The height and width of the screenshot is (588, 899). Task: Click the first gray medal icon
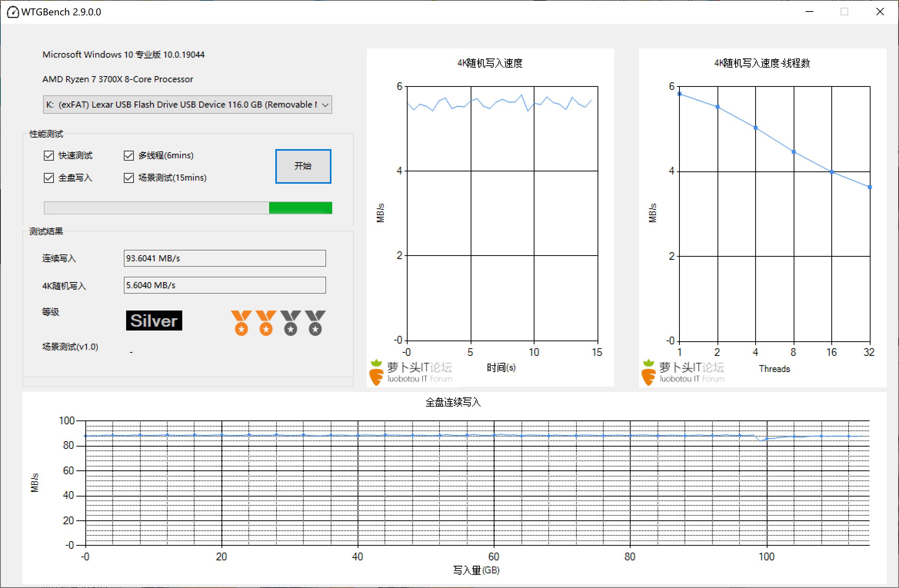291,323
